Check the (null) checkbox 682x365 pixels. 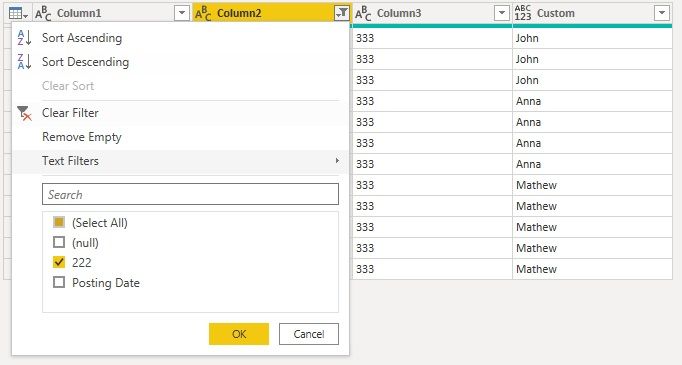[59, 242]
